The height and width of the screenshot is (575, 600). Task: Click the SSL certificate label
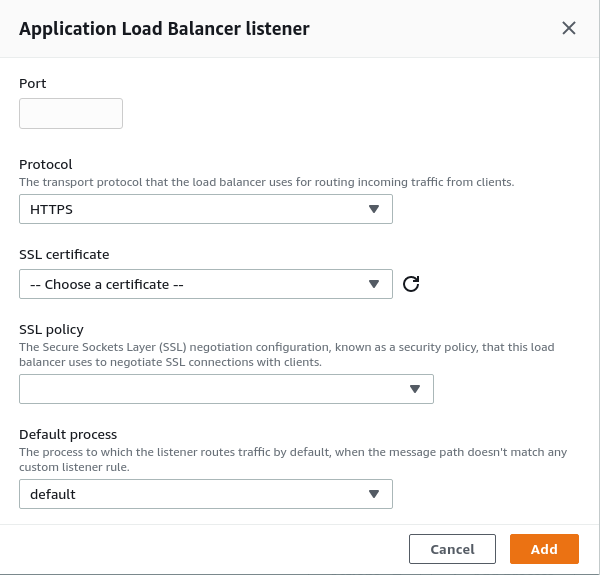(64, 254)
